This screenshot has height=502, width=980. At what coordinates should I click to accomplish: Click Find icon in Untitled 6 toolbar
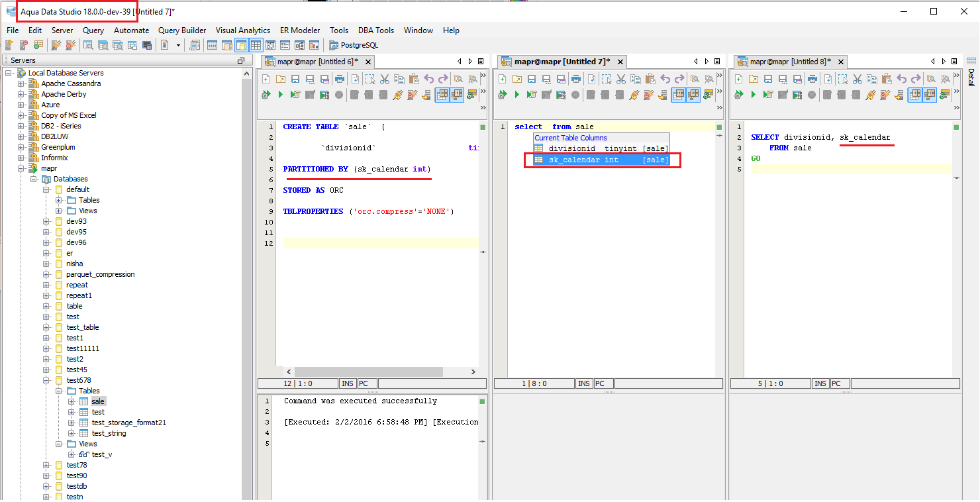(458, 79)
